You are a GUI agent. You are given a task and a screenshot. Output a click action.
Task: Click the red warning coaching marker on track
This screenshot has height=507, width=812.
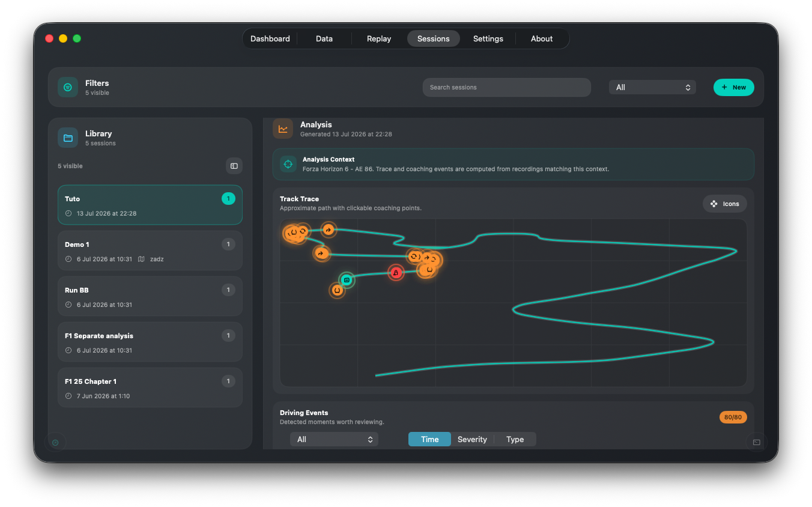point(396,273)
